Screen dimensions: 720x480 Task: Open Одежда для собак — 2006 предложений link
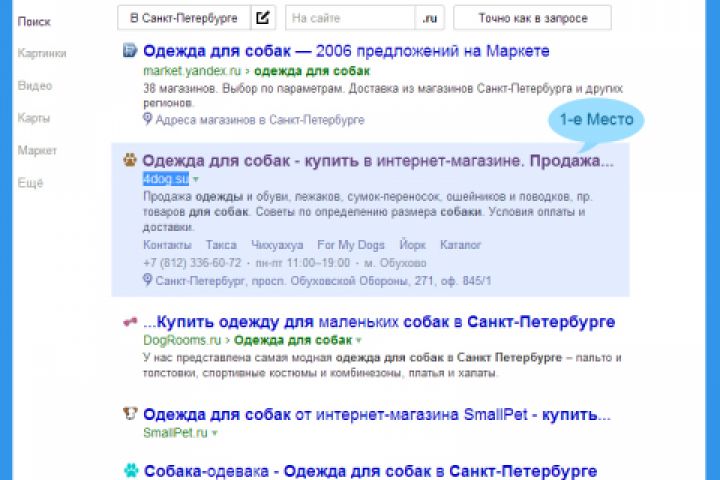click(x=346, y=51)
